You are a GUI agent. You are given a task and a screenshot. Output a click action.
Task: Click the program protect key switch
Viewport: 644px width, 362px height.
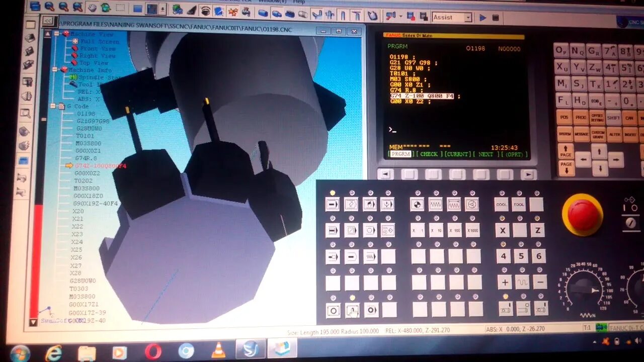click(x=630, y=223)
